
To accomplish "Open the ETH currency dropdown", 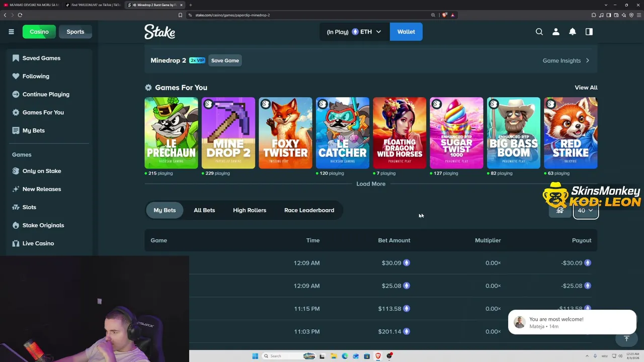I will pos(354,32).
